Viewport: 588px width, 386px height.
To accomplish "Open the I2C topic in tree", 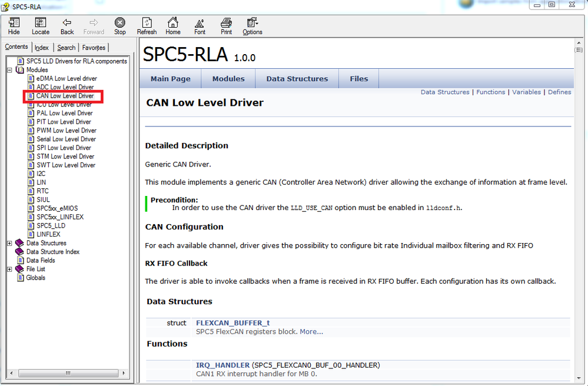I will point(41,174).
